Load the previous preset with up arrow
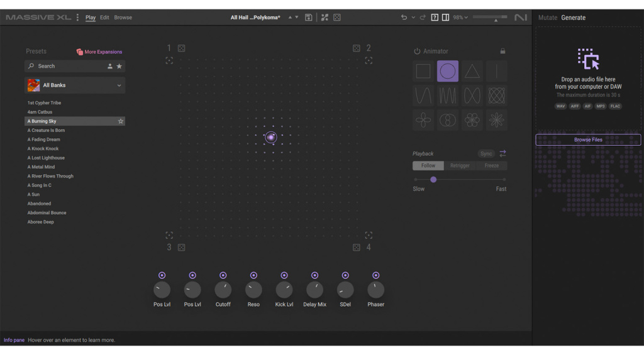The height and width of the screenshot is (355, 644). pos(290,17)
